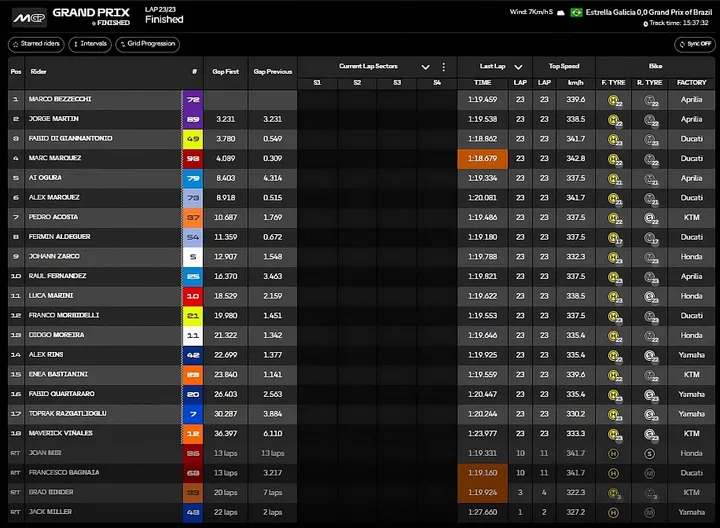720x528 pixels.
Task: Click Francesco Bagnaia front H tyre icon
Action: [x=613, y=473]
